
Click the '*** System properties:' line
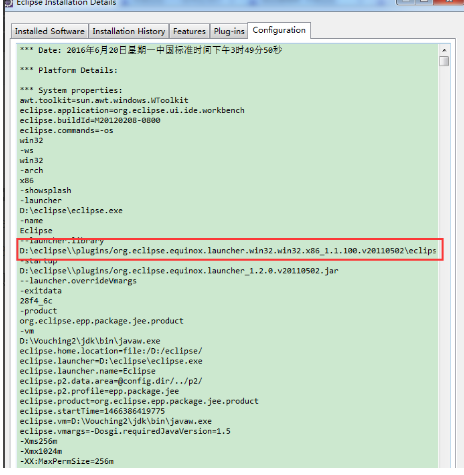(x=71, y=90)
